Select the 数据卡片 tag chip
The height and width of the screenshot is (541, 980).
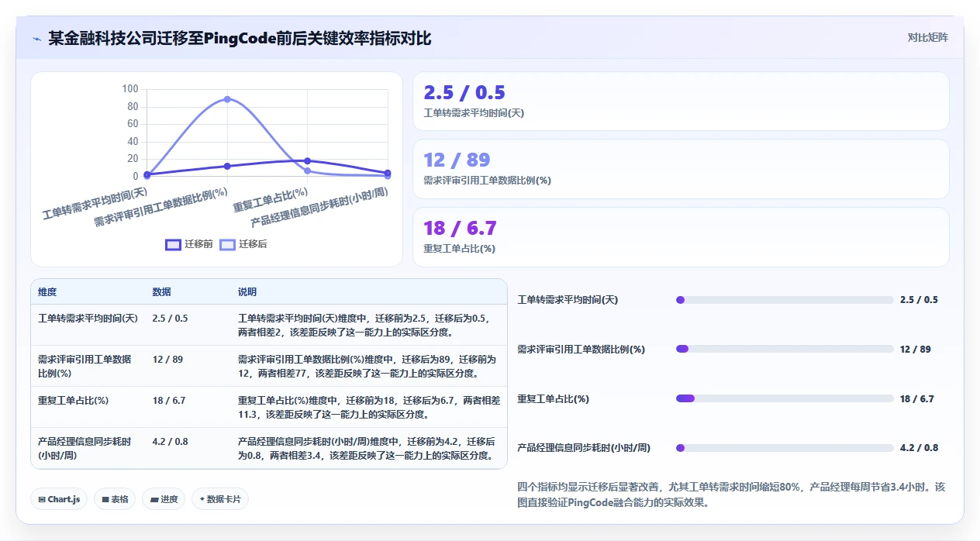220,499
